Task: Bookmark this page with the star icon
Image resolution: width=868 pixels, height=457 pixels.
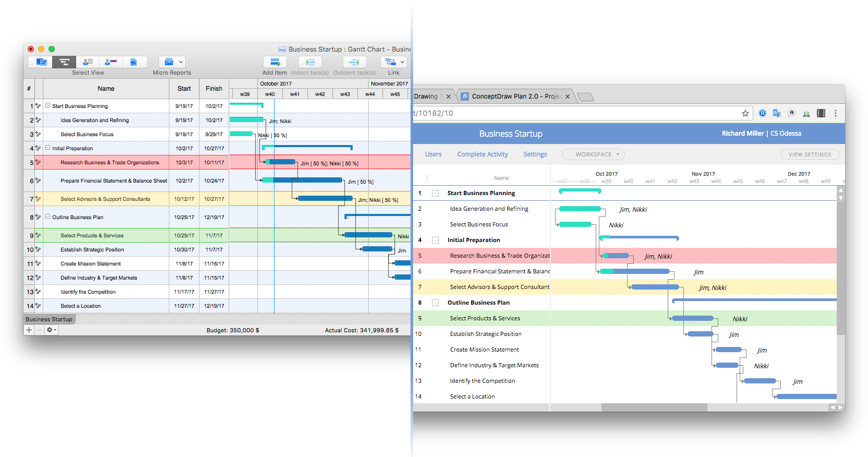Action: point(745,113)
